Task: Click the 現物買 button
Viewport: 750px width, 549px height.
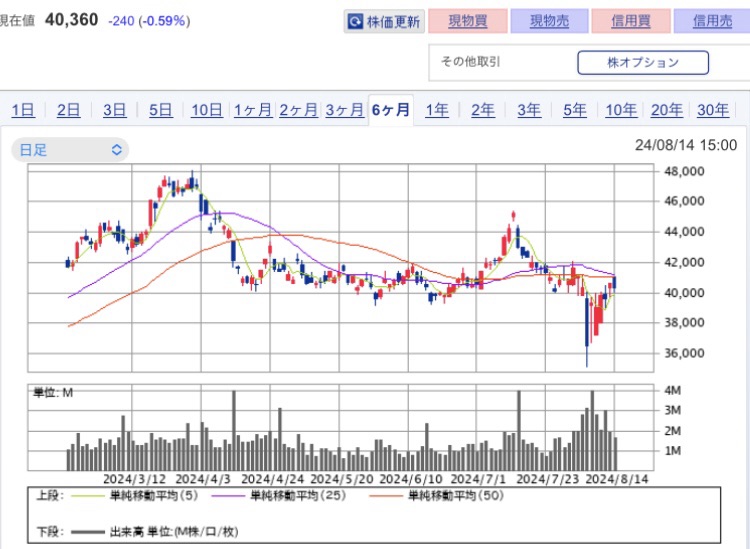Action: click(x=467, y=21)
